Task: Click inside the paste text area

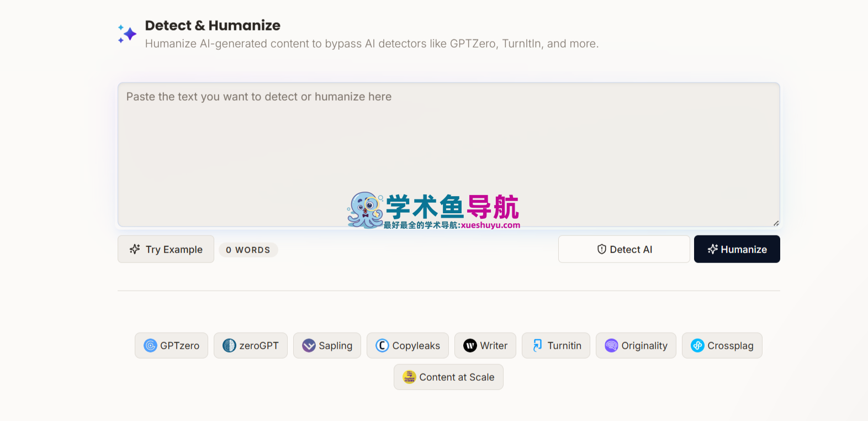Action: [448, 144]
